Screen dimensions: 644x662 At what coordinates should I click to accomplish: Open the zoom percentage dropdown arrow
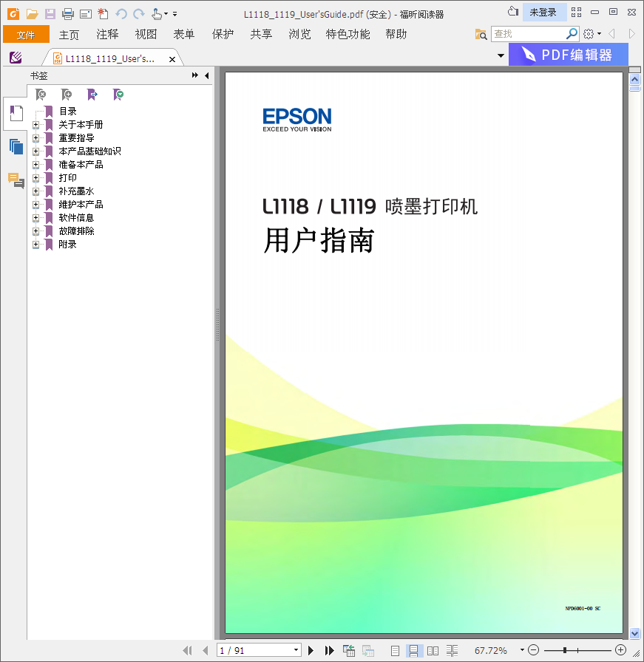click(522, 650)
